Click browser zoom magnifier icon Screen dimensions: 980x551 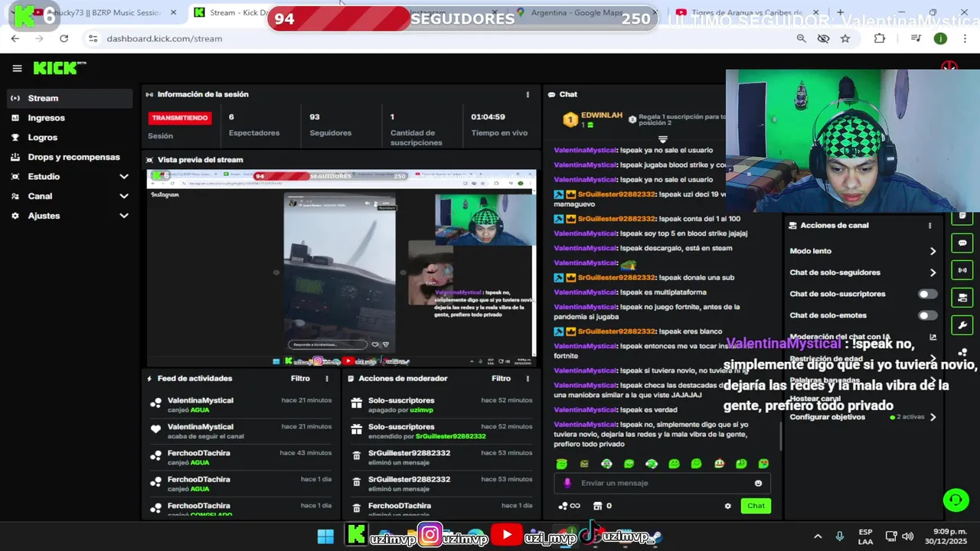pos(801,38)
